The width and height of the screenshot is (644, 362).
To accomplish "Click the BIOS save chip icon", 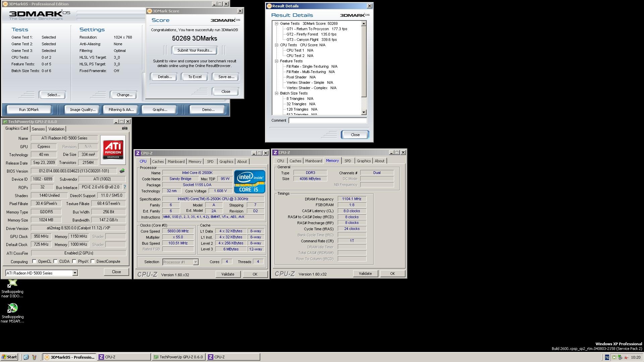I will (122, 171).
